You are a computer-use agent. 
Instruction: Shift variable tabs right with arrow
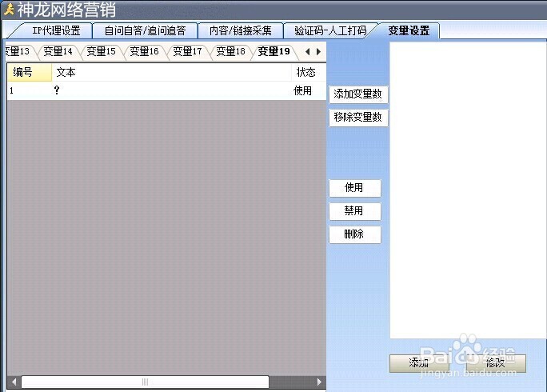pyautogui.click(x=318, y=52)
